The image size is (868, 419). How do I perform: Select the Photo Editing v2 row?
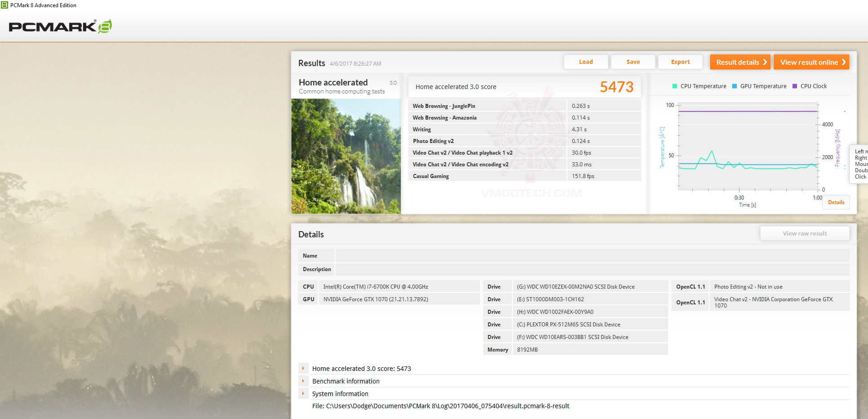click(524, 141)
